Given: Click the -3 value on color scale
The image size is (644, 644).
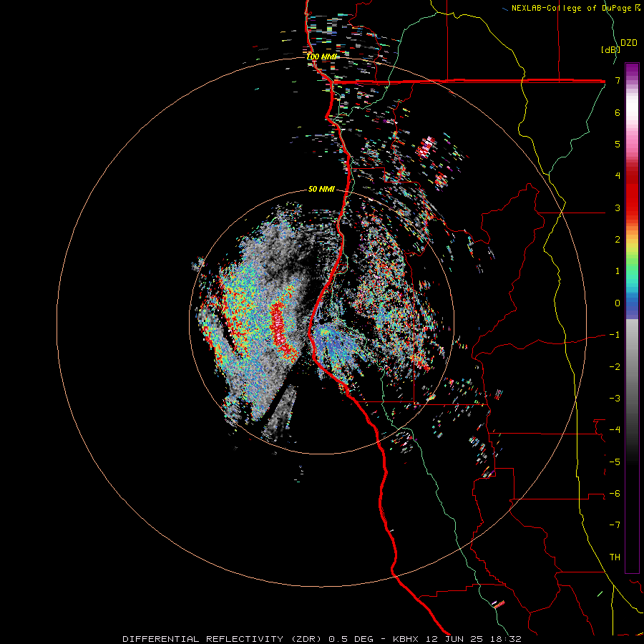Looking at the screenshot, I should pos(615,399).
